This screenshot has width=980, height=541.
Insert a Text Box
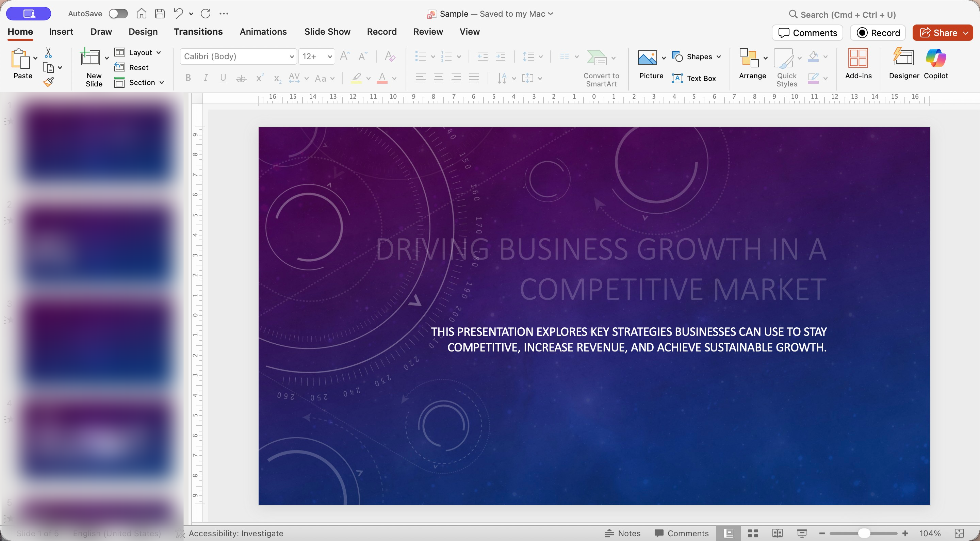[694, 78]
